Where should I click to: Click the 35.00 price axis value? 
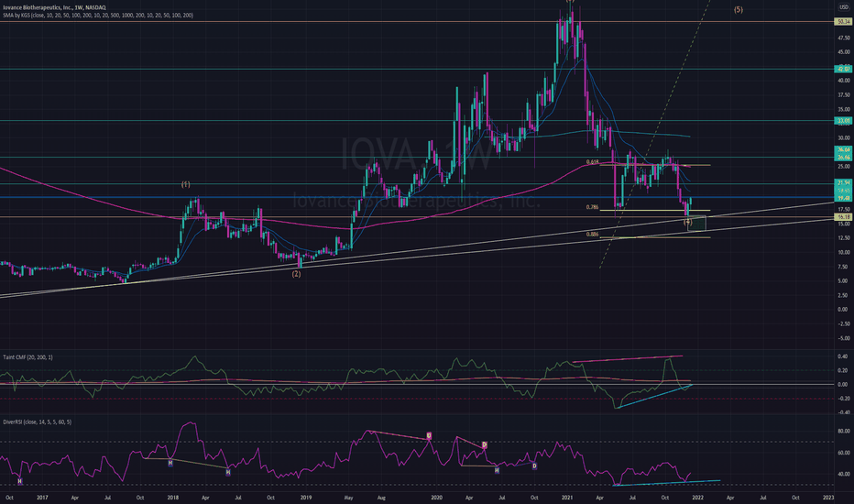[x=844, y=110]
